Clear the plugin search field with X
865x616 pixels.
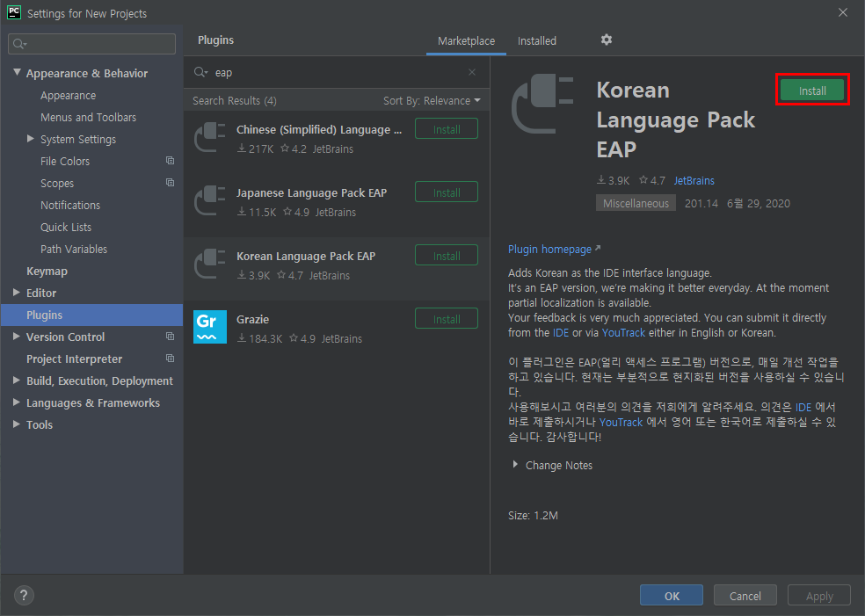tap(472, 72)
